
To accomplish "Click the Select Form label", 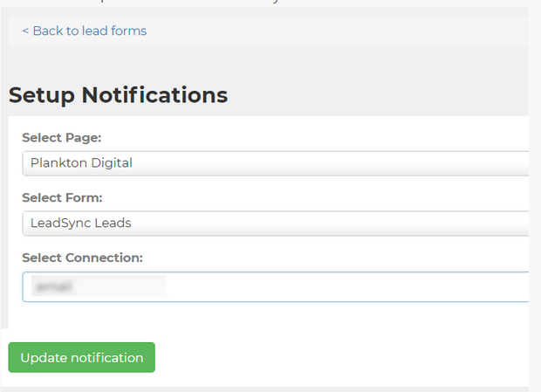I will [63, 198].
